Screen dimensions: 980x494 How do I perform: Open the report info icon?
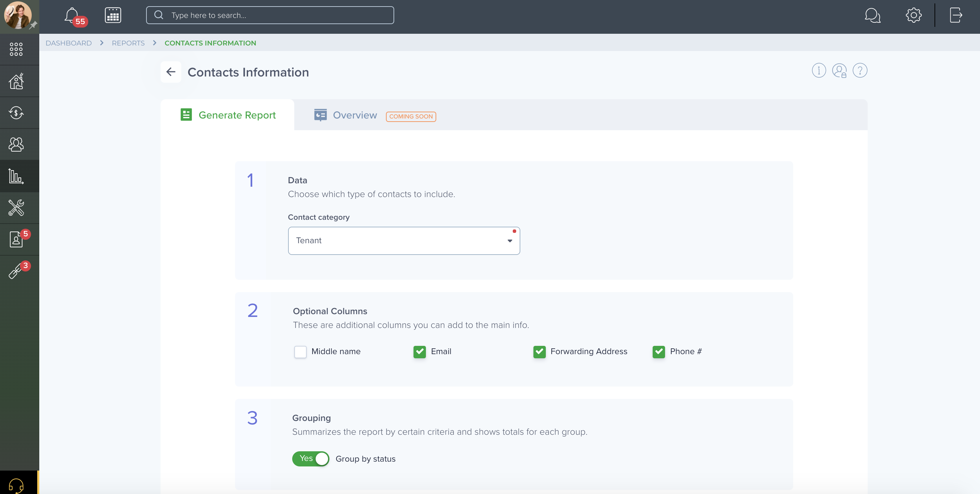[x=819, y=70]
